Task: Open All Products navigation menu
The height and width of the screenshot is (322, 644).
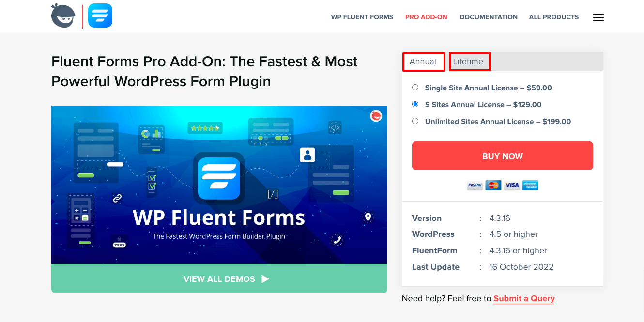Action: coord(554,17)
